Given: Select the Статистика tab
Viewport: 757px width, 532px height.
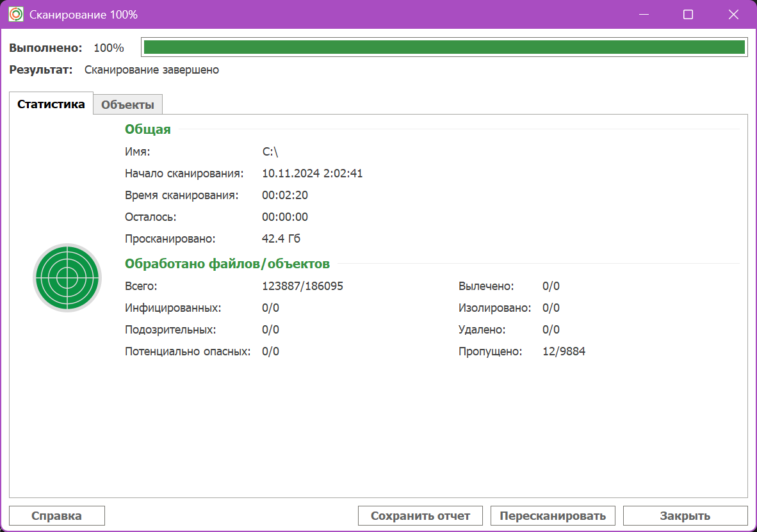Looking at the screenshot, I should point(51,104).
